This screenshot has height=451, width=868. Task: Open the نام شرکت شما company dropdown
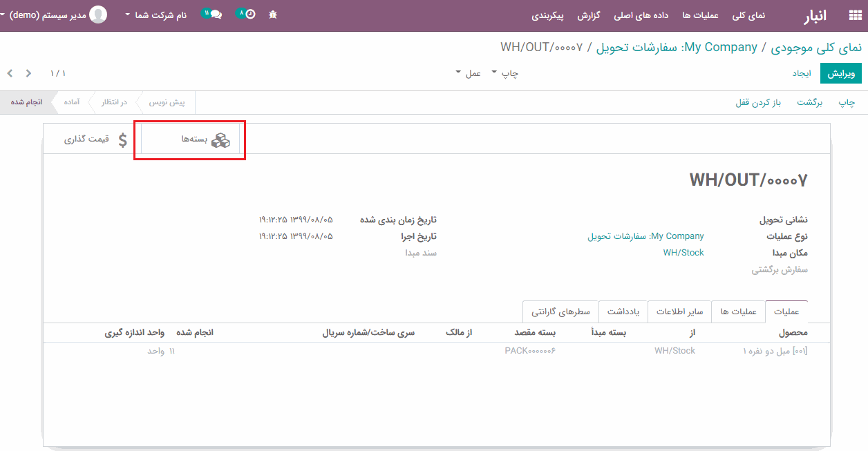pyautogui.click(x=156, y=15)
